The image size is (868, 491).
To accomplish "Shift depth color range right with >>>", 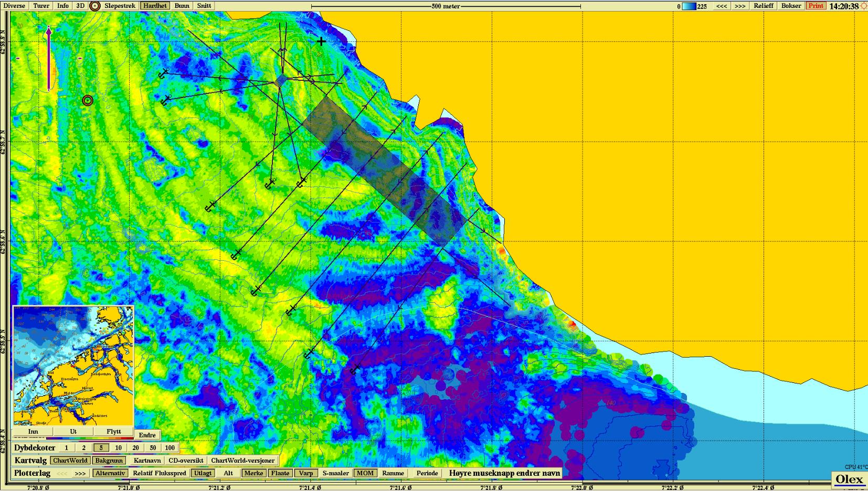I will (x=740, y=6).
